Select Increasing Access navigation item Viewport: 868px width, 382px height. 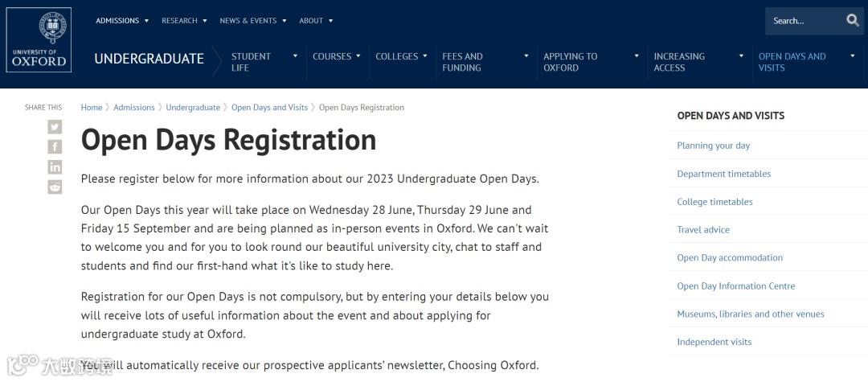click(x=679, y=62)
